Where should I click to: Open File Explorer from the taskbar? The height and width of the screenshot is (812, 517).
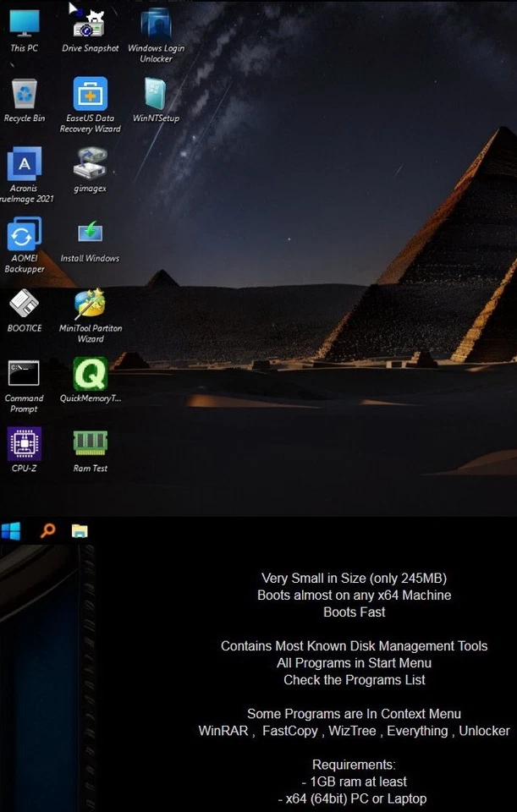80,531
